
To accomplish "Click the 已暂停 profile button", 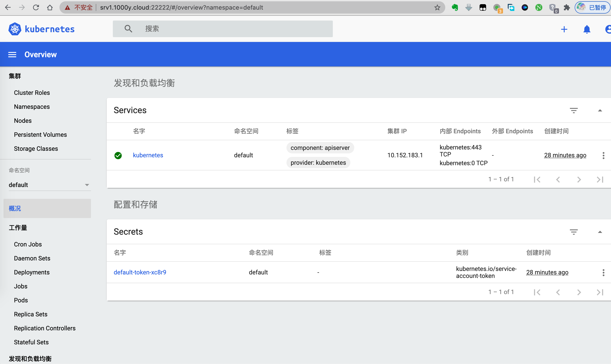I will 592,7.
